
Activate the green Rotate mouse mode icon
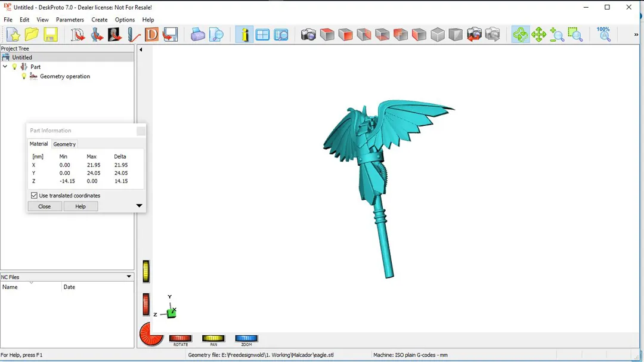click(521, 35)
